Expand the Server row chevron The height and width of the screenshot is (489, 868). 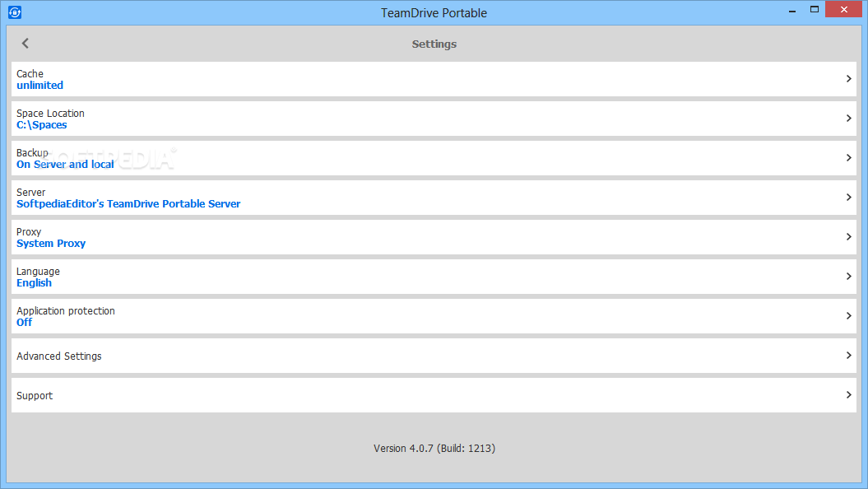[848, 197]
